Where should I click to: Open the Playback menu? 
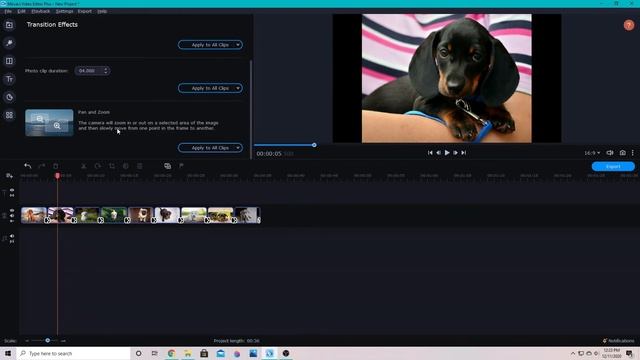(x=41, y=11)
